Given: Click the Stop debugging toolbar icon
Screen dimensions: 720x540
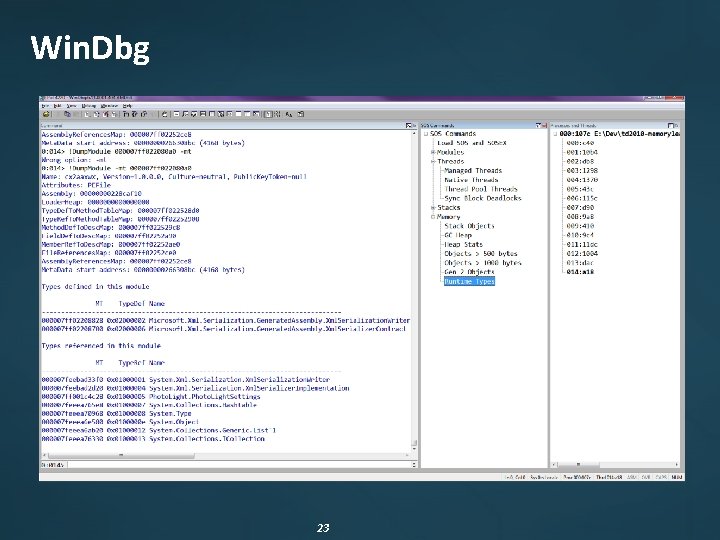Looking at the screenshot, I should pos(106,114).
